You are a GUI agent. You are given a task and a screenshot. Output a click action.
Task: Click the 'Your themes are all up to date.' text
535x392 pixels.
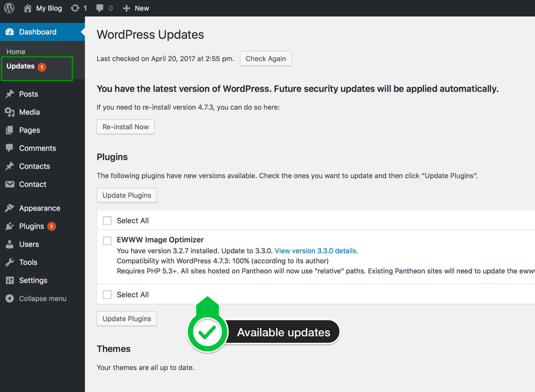point(145,367)
